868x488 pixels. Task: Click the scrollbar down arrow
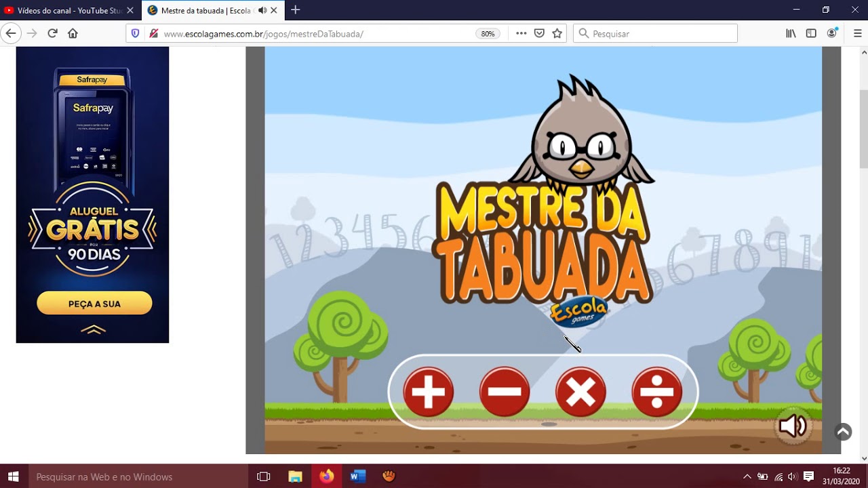coord(863,458)
